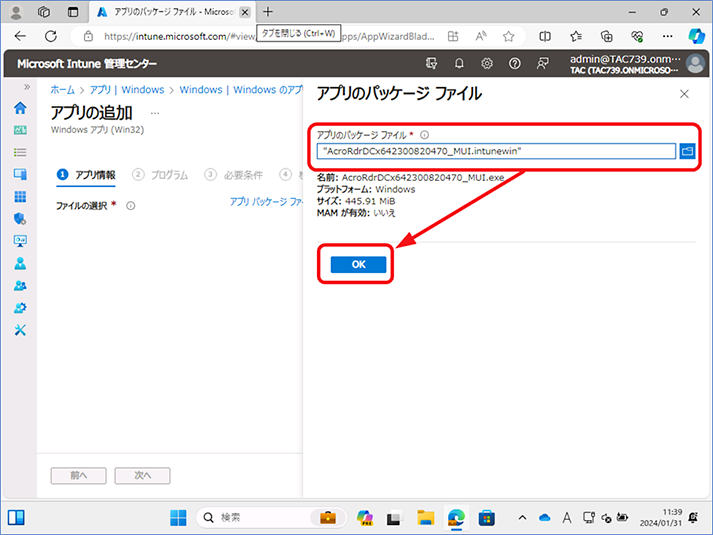Open site information lock icon
This screenshot has height=535, width=713.
(88, 36)
